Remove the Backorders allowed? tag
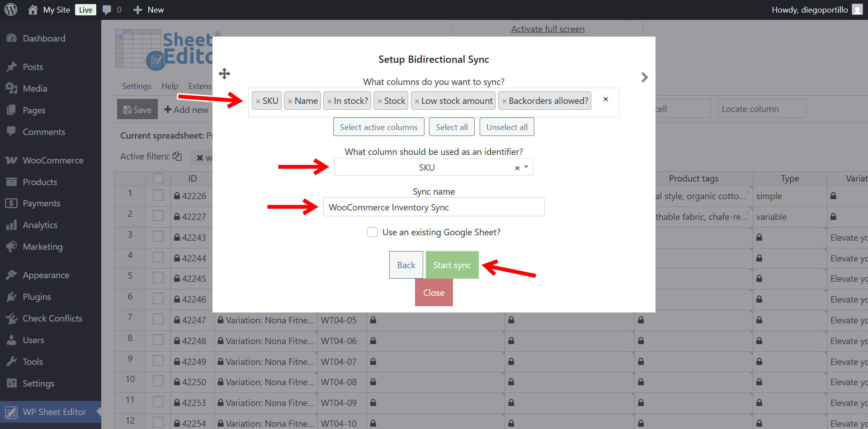The image size is (868, 429). (504, 101)
